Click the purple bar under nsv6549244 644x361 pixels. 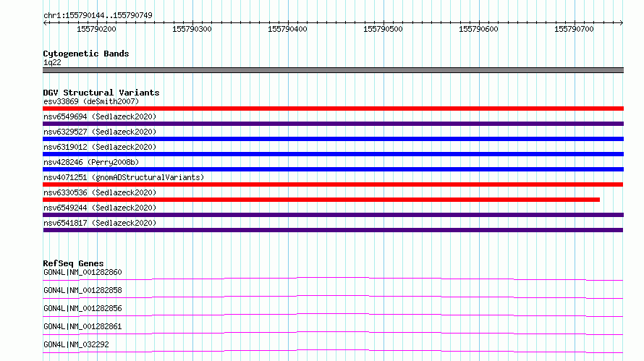pyautogui.click(x=333, y=215)
